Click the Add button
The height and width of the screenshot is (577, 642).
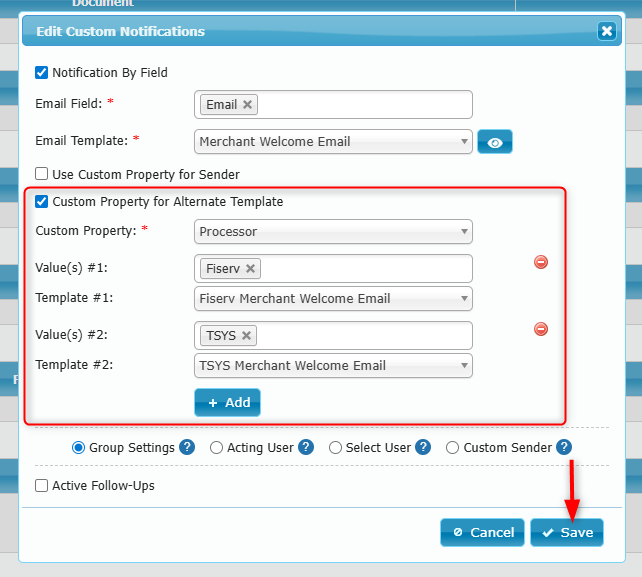(x=227, y=402)
